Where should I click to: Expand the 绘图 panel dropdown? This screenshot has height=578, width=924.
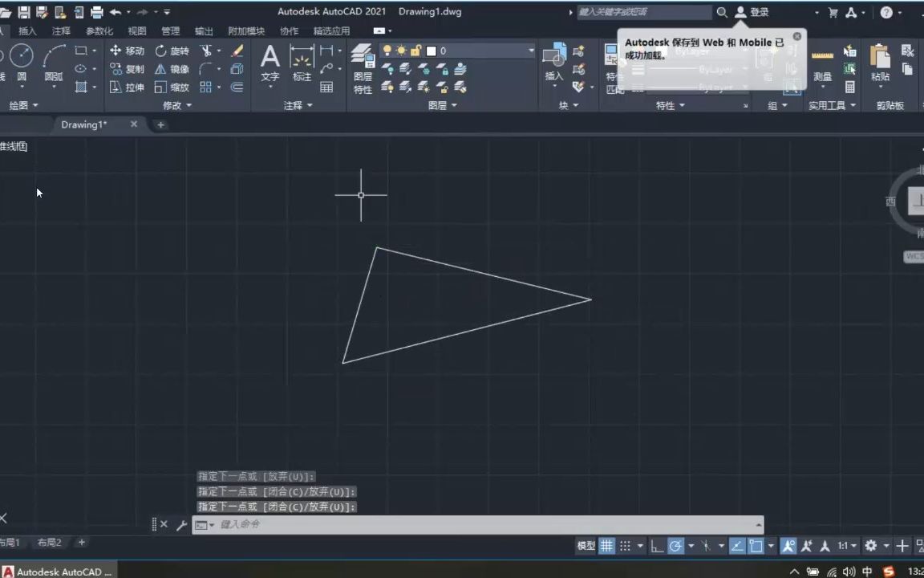pyautogui.click(x=34, y=105)
